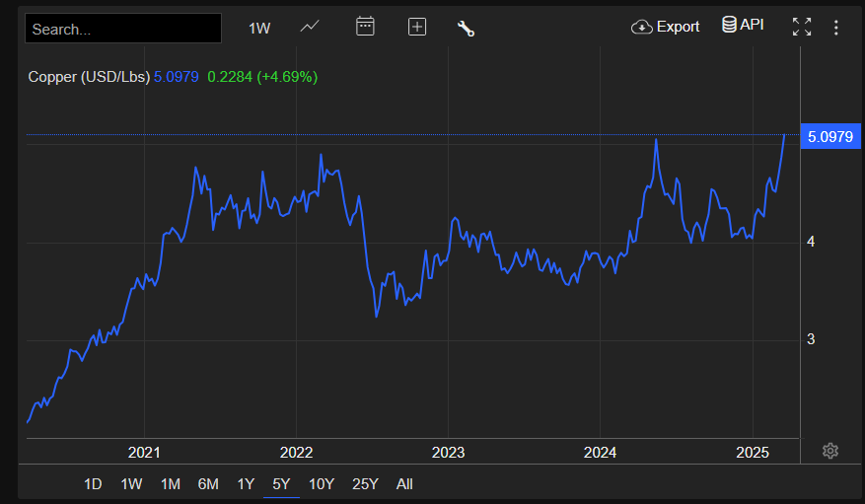865x504 pixels.
Task: Show All historical data range
Action: pos(404,483)
